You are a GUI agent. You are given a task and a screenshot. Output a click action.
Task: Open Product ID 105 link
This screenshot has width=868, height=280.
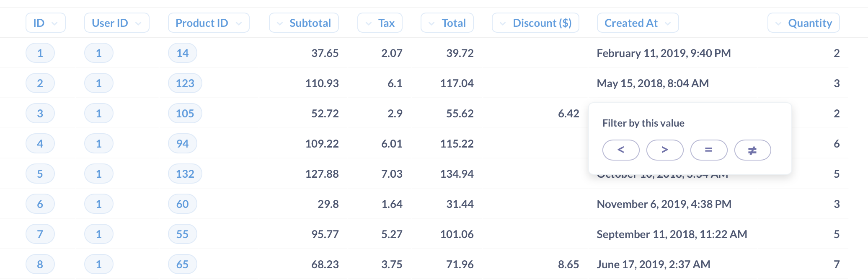pyautogui.click(x=185, y=114)
